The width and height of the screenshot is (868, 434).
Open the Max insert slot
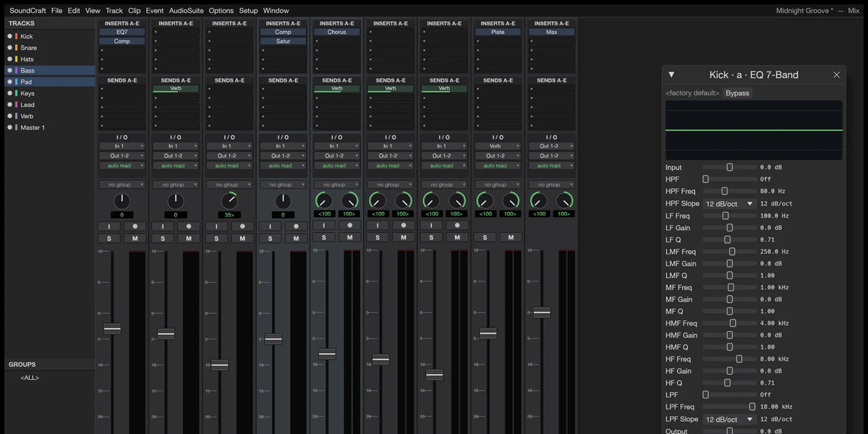pos(551,32)
